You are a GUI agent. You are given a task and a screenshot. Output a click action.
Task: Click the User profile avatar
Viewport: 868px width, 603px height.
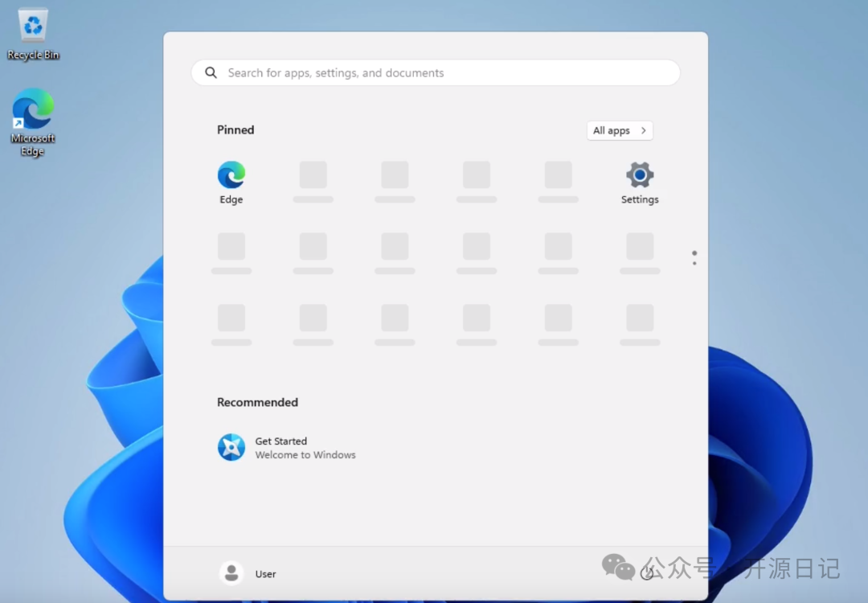tap(231, 573)
